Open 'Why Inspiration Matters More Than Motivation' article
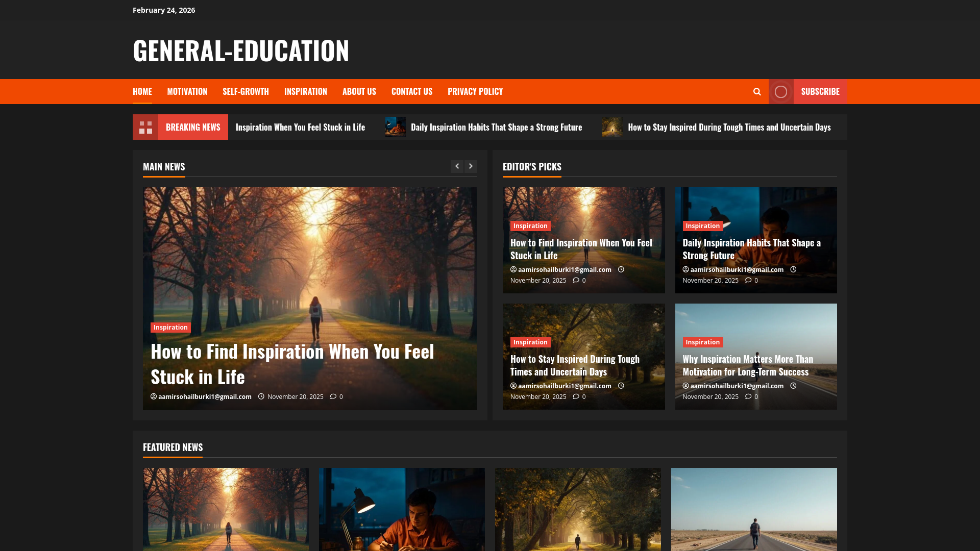 [747, 365]
